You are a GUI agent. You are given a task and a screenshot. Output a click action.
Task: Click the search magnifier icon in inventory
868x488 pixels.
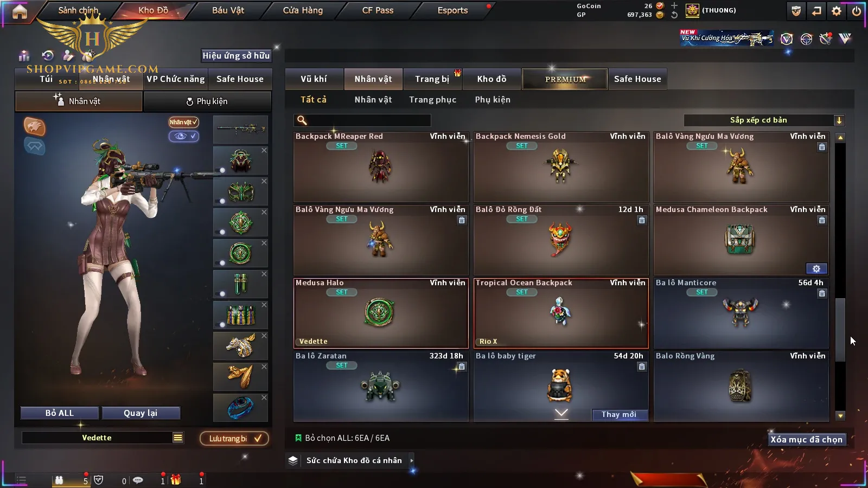tap(302, 120)
